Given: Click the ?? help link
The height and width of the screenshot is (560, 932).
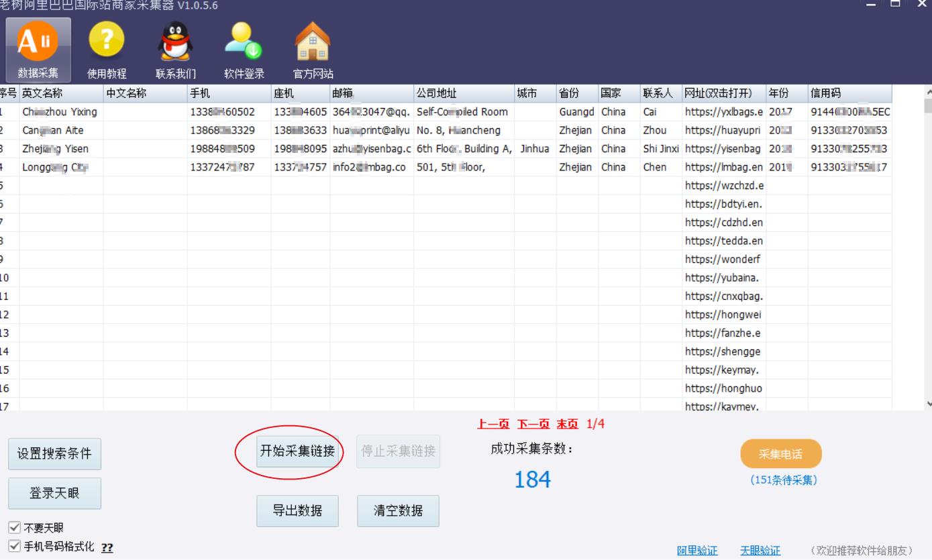Looking at the screenshot, I should point(107,547).
